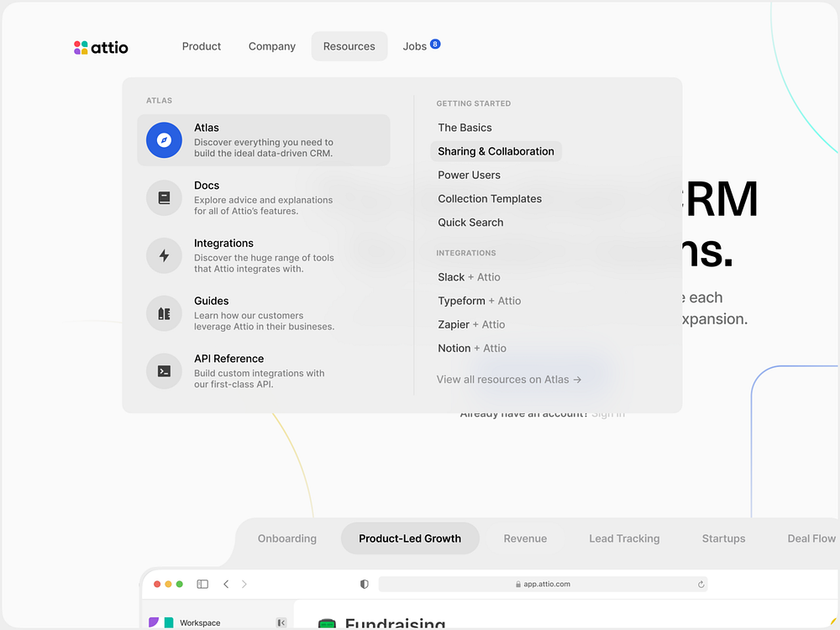Open the Jobs page
Image resolution: width=840 pixels, height=630 pixels.
pyautogui.click(x=415, y=46)
